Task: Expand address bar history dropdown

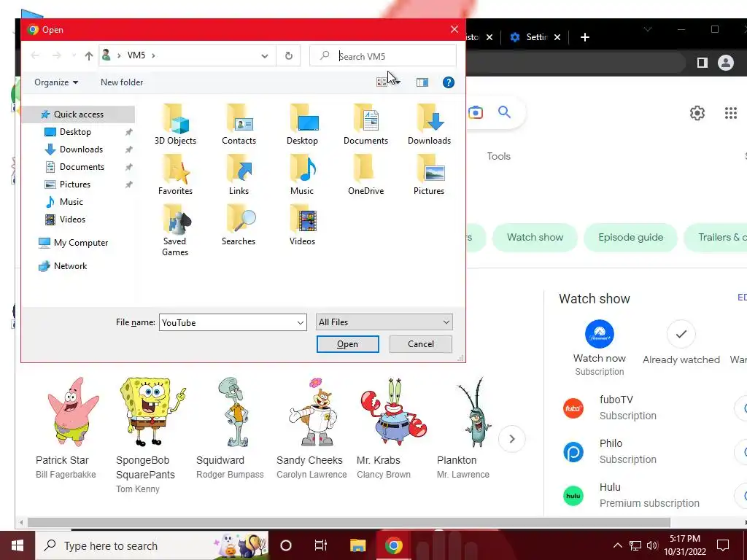Action: point(264,56)
